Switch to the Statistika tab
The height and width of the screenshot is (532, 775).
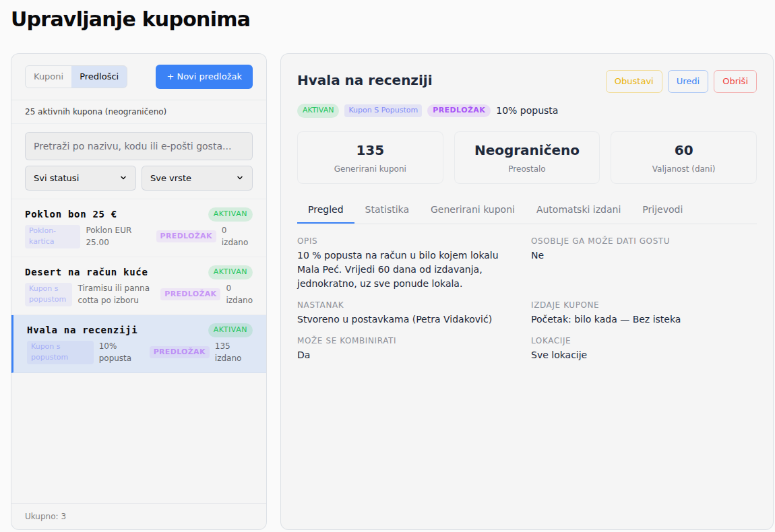point(387,209)
